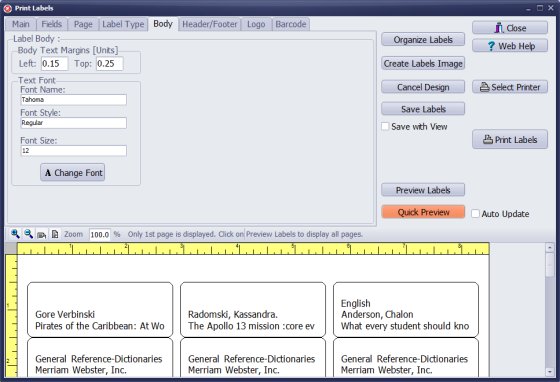The image size is (560, 382).
Task: Switch to the Main tab
Action: click(x=21, y=24)
